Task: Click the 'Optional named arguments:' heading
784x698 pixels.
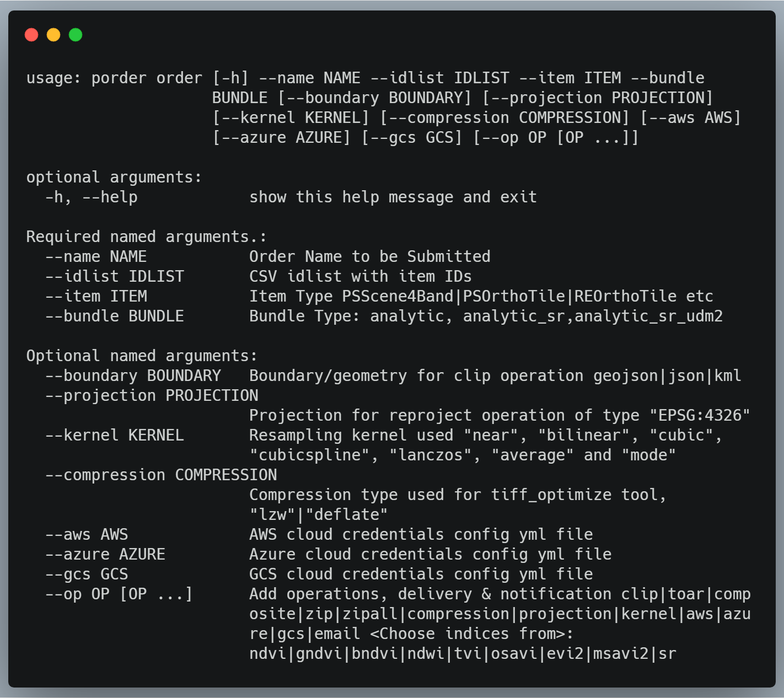Action: 142,356
